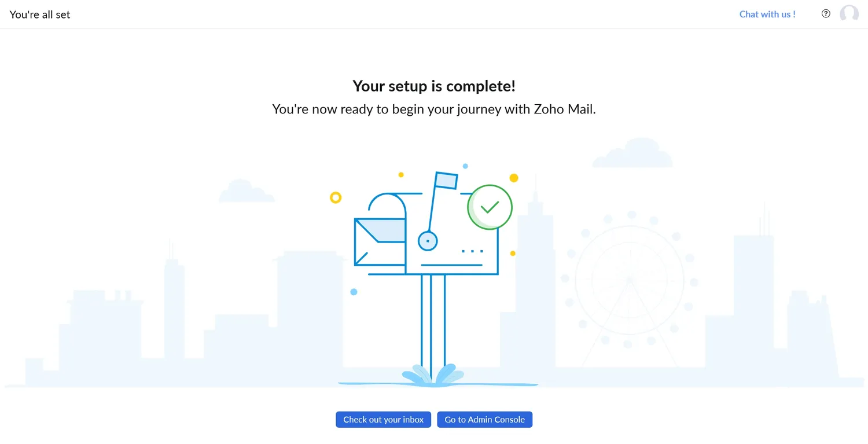The image size is (868, 444).
Task: Click the water splash under the mailbox
Action: 433,375
